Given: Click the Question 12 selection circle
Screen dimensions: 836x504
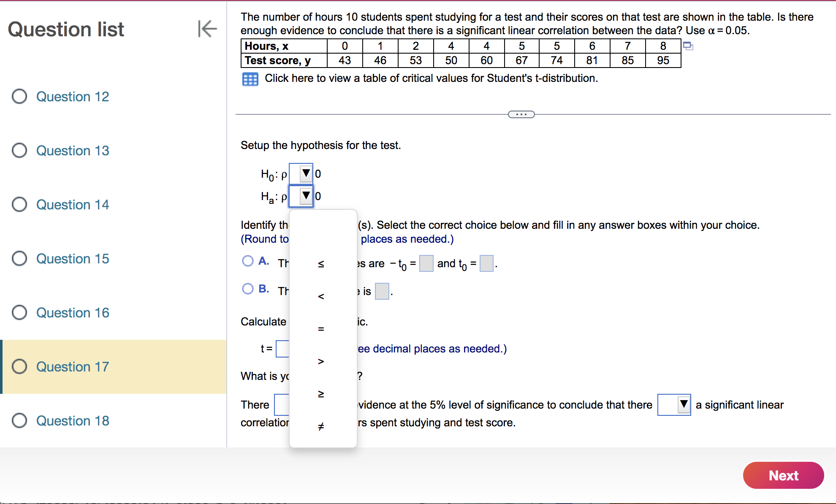Looking at the screenshot, I should point(19,96).
